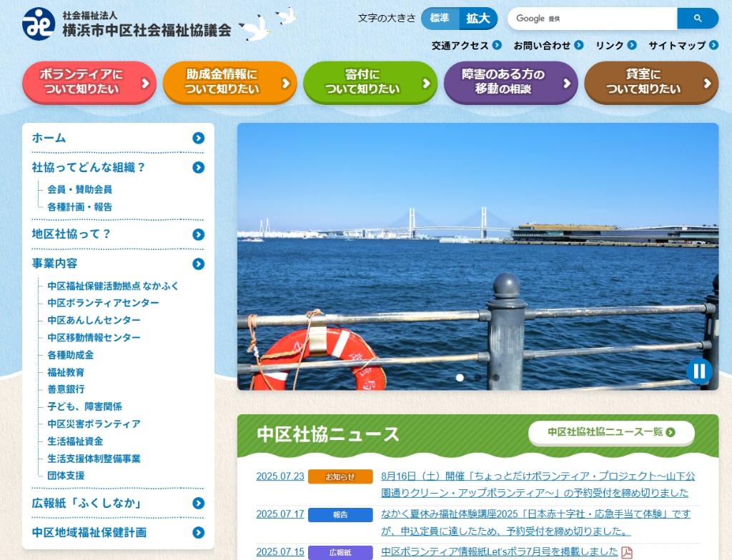
Task: Select the first slideshow indicator dot
Action: 460,377
